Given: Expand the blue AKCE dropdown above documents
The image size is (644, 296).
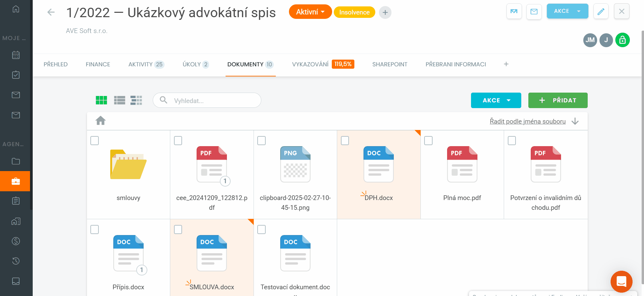Looking at the screenshot, I should click(x=496, y=100).
